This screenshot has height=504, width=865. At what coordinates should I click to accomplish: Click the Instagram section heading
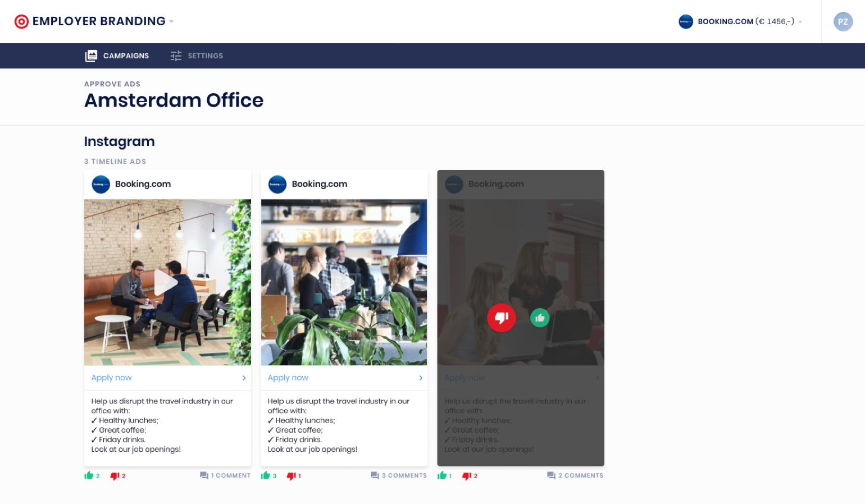(120, 141)
